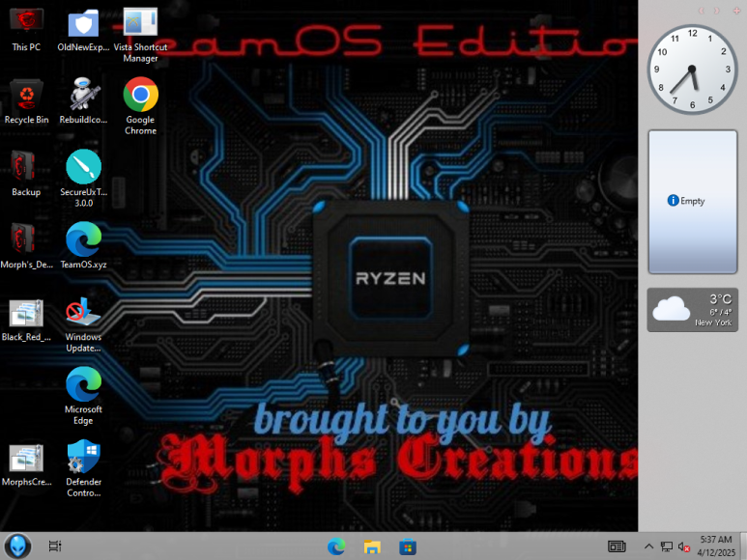Select the Defender Contro... shield icon

point(83,468)
